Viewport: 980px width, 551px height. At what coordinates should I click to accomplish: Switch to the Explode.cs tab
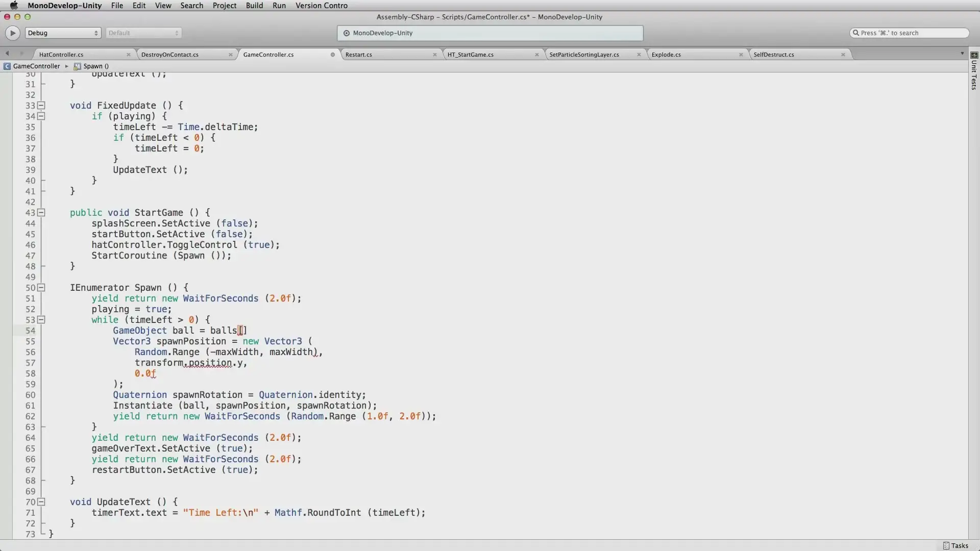[x=666, y=55]
